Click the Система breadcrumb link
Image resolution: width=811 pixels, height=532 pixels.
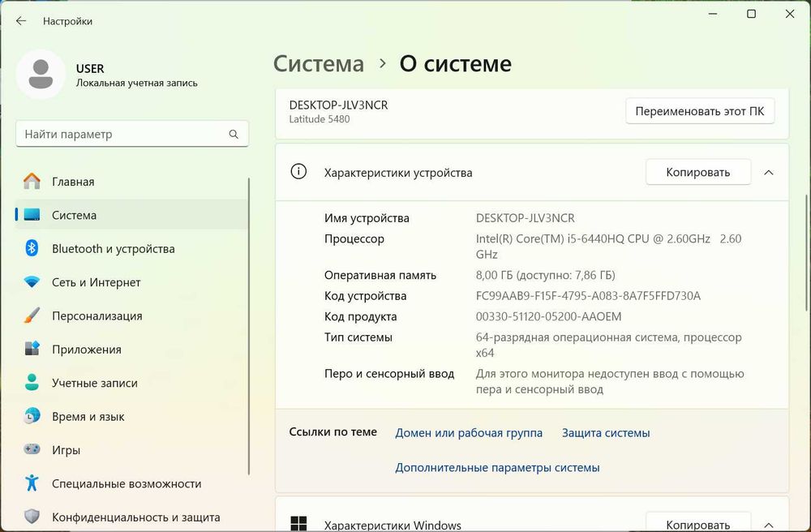318,64
